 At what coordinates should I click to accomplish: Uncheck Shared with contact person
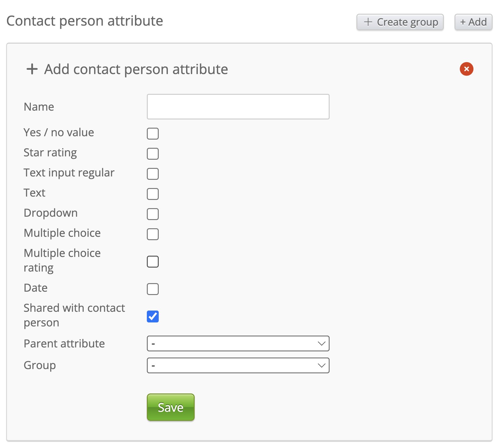pos(153,316)
